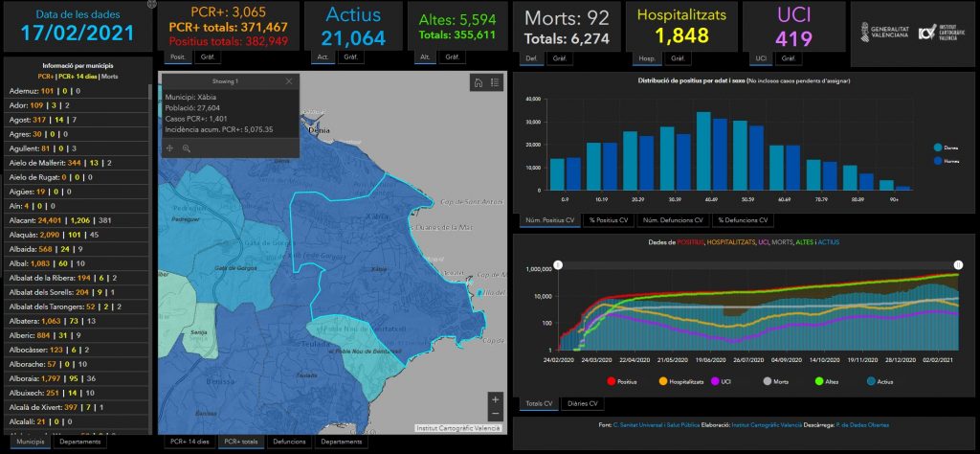Click the Generalitat Valenciana logo
980x454 pixels.
(x=883, y=32)
